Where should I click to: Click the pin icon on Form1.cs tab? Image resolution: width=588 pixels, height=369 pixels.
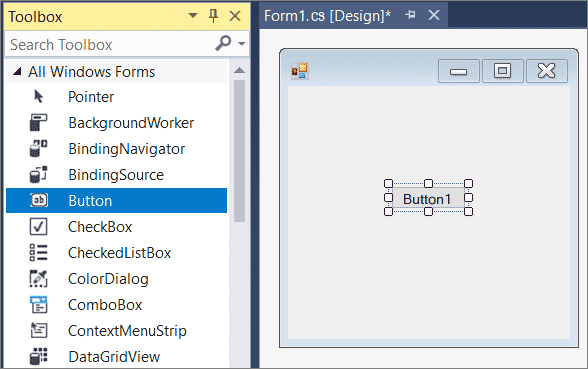coord(410,15)
